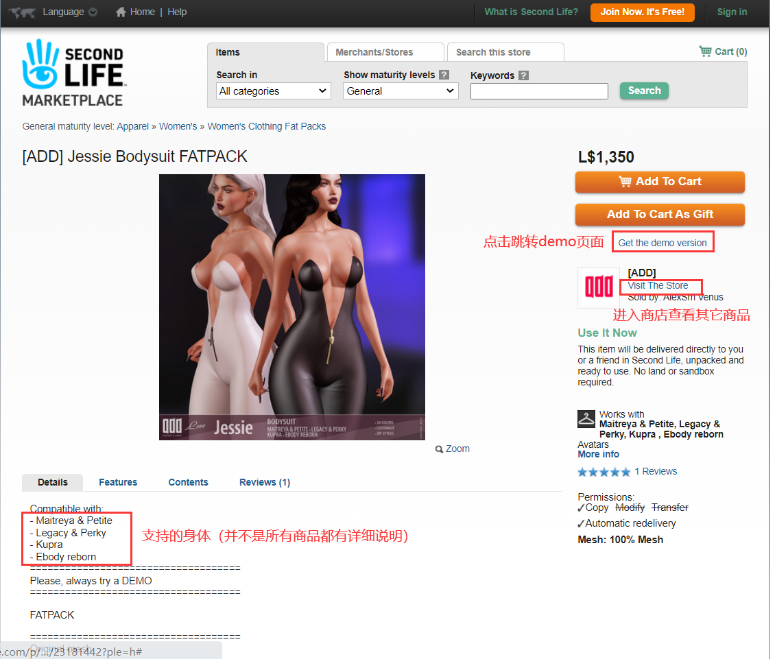Image resolution: width=770 pixels, height=659 pixels.
Task: Click the [ADD] store logo thumbnail
Action: click(x=599, y=287)
